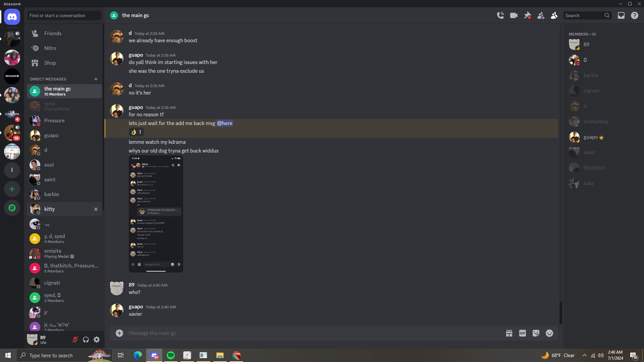View guapo's profile in member list
This screenshot has width=644, height=362.
[x=602, y=137]
